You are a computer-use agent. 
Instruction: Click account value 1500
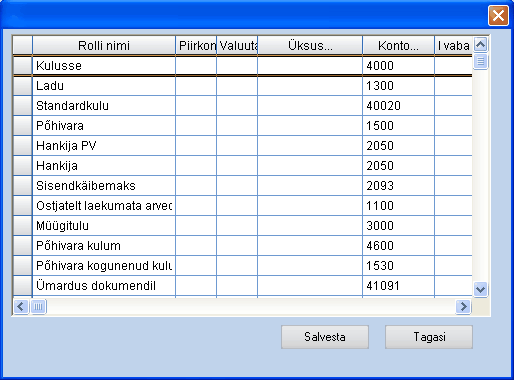click(x=399, y=126)
